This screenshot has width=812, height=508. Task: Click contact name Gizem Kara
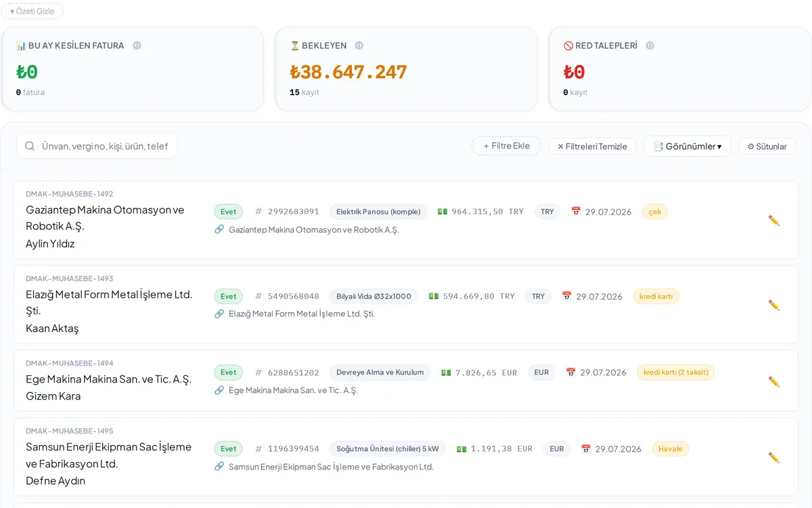(53, 396)
